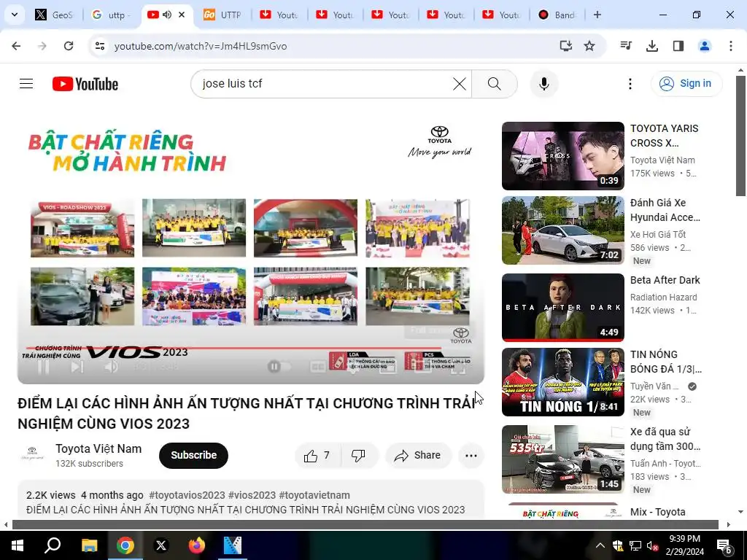Viewport: 747px width, 560px height.
Task: Go forward in browser history
Action: point(42,46)
